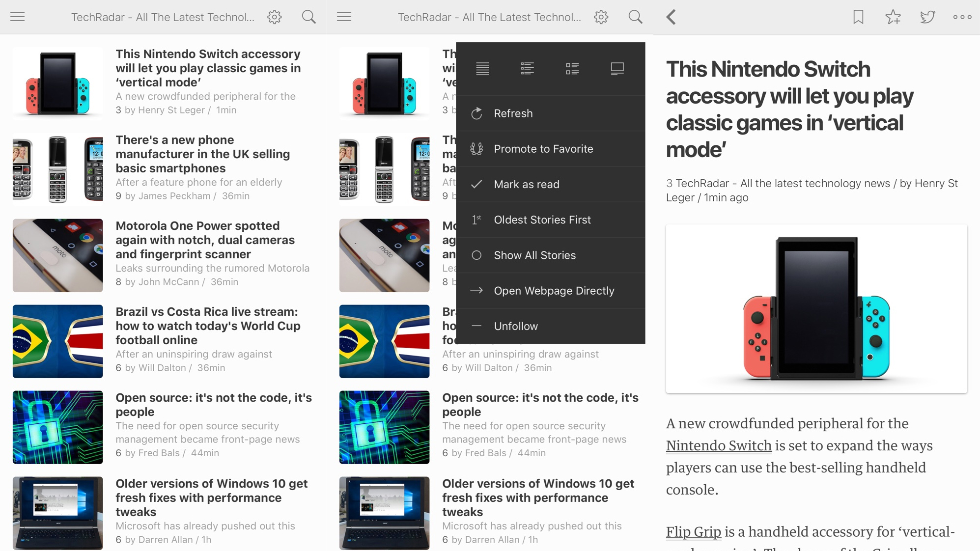Click 1st icon beside Oldest Stories First
Viewport: 980px width, 551px height.
click(x=476, y=220)
